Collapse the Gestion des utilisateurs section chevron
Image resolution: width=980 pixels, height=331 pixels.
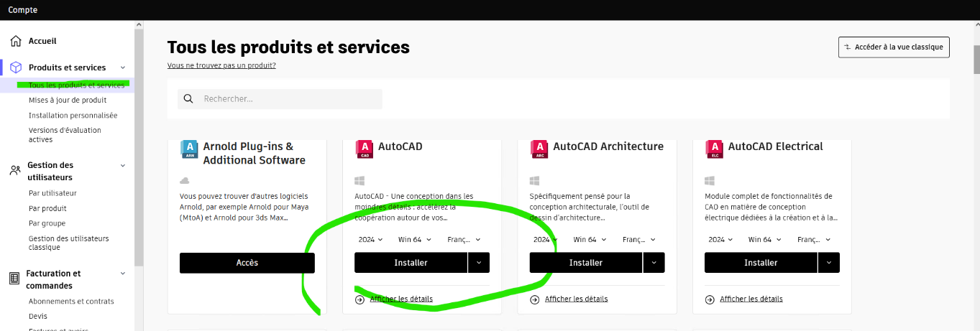tap(122, 165)
